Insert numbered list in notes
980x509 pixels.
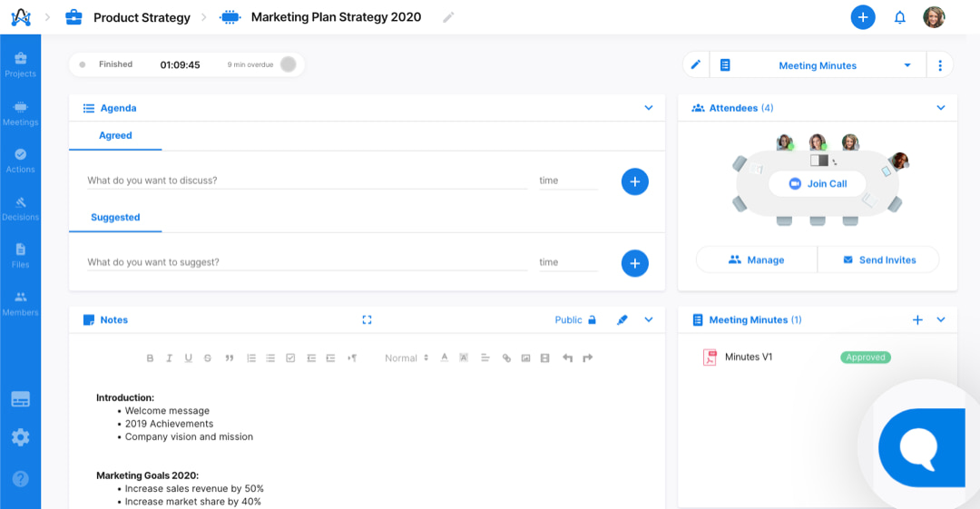click(x=251, y=357)
